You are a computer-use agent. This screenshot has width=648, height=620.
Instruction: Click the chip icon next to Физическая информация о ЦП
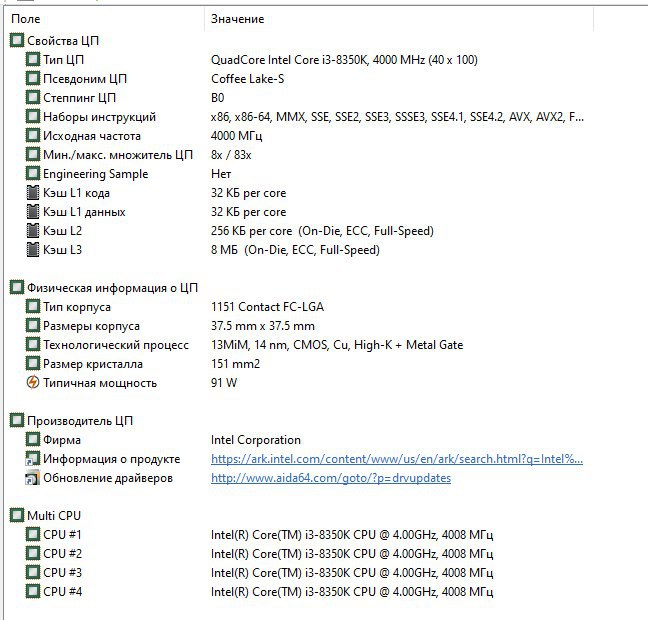click(x=17, y=288)
